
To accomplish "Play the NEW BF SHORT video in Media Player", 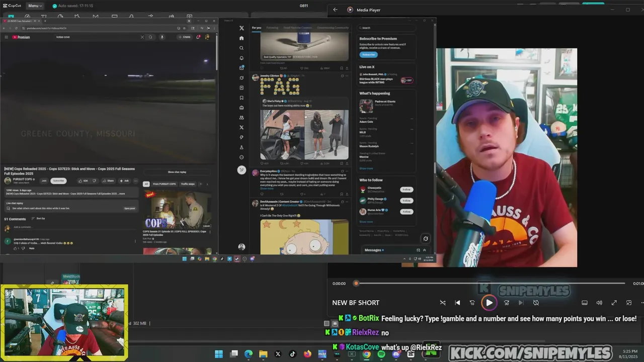I will pyautogui.click(x=489, y=303).
